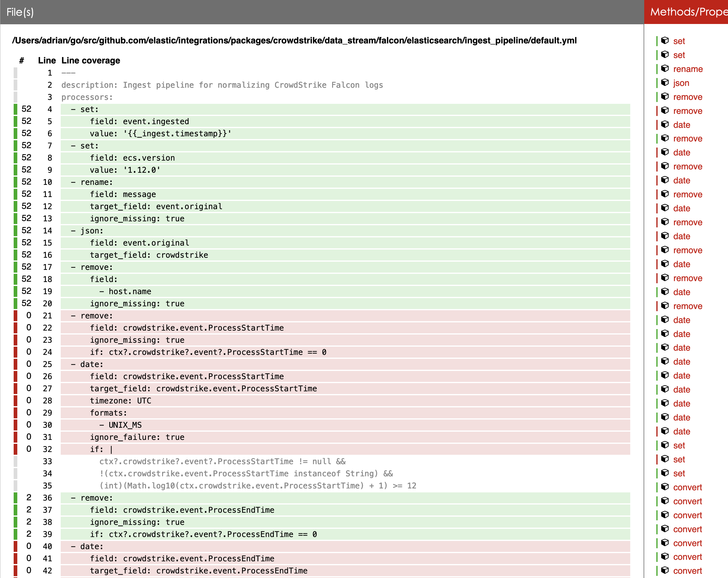Open the first convert method link
728x578 pixels.
coord(687,487)
